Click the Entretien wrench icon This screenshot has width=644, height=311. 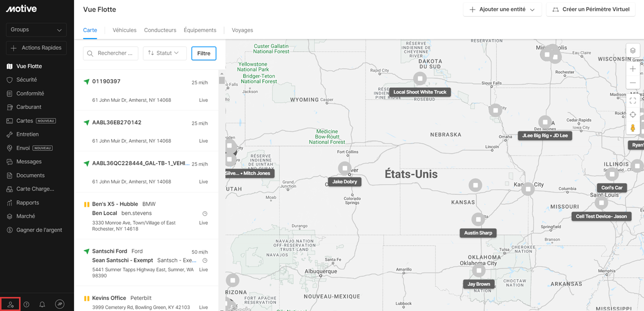pyautogui.click(x=10, y=134)
